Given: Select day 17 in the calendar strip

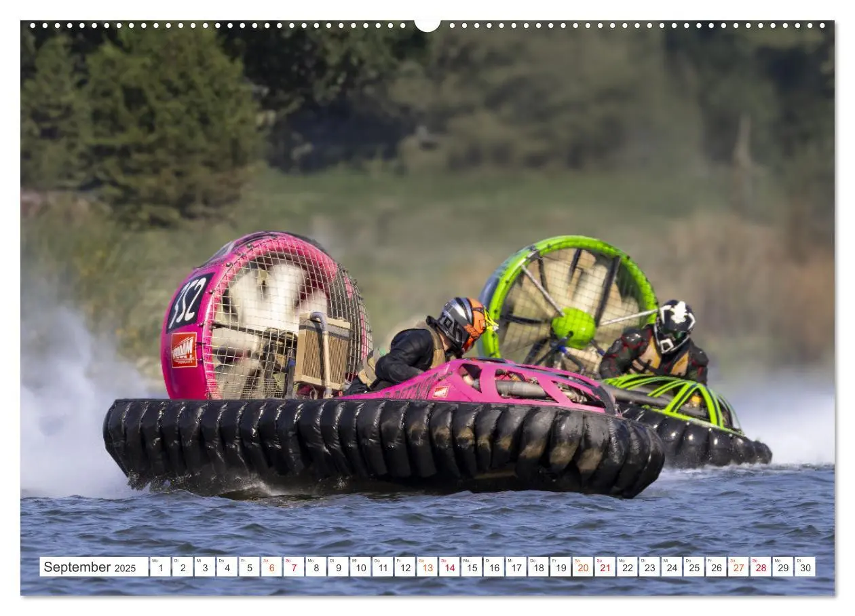Looking at the screenshot, I should point(516,567).
